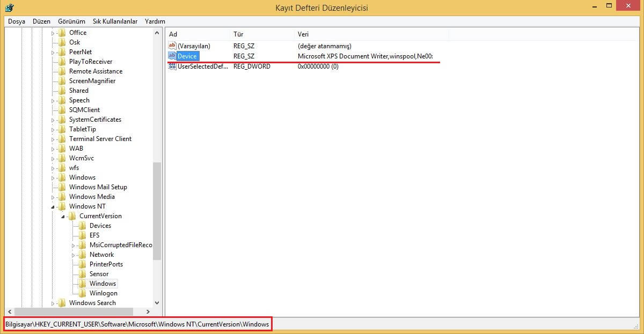
Task: Sort values using the Ad column header
Action: [173, 34]
